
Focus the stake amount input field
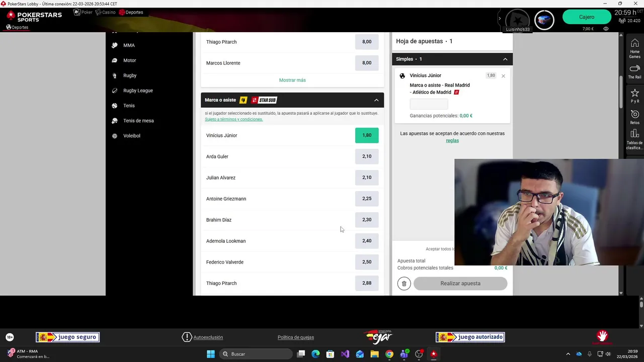point(429,104)
